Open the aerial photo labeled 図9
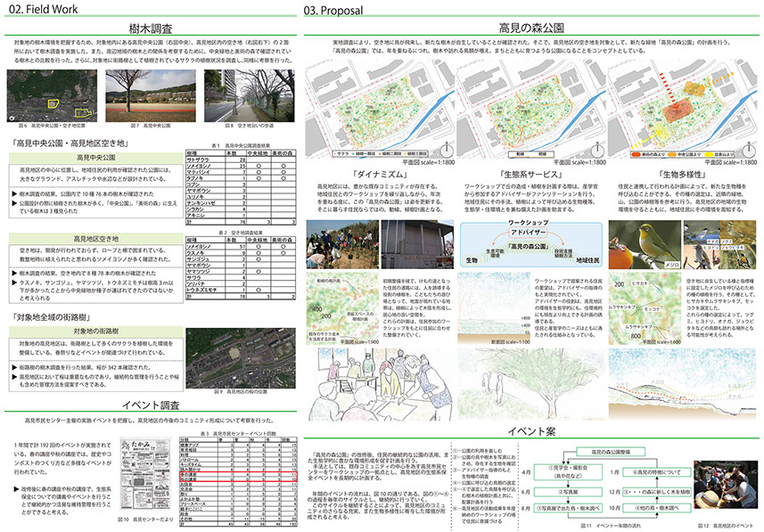Screen dimensions: 764x532 pos(241,358)
